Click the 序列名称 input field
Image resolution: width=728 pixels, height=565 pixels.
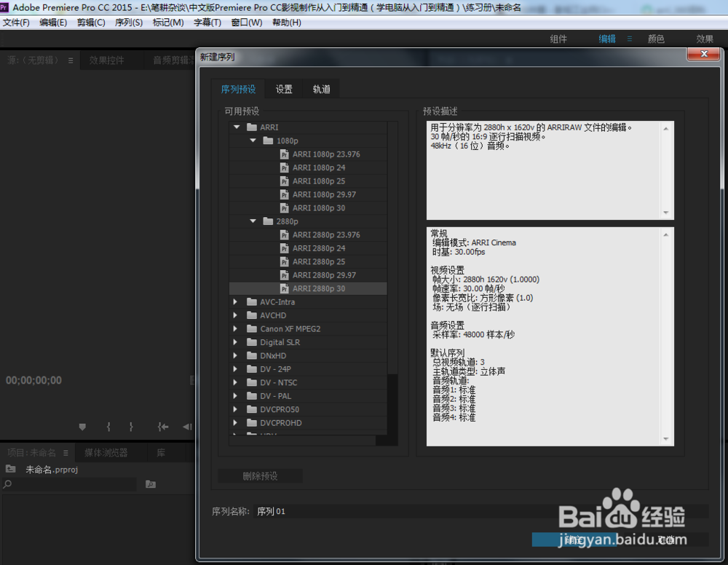480,511
